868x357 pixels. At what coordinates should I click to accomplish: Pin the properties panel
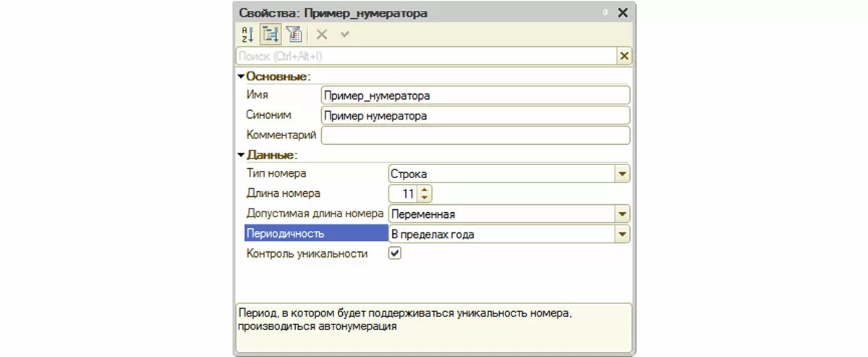(x=605, y=13)
